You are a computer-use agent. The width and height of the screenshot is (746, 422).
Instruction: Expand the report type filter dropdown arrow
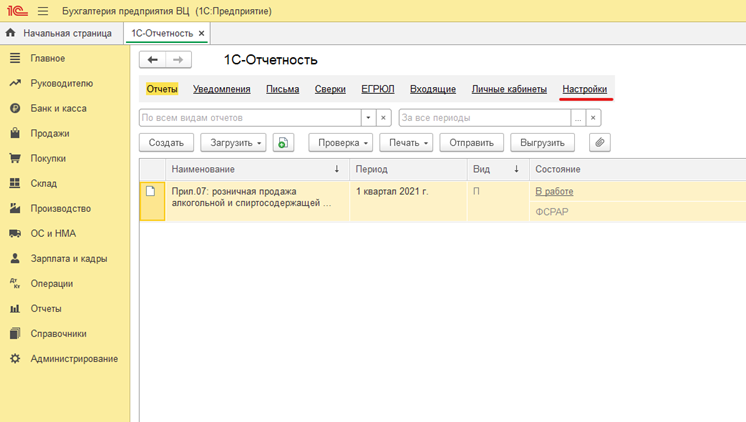368,118
